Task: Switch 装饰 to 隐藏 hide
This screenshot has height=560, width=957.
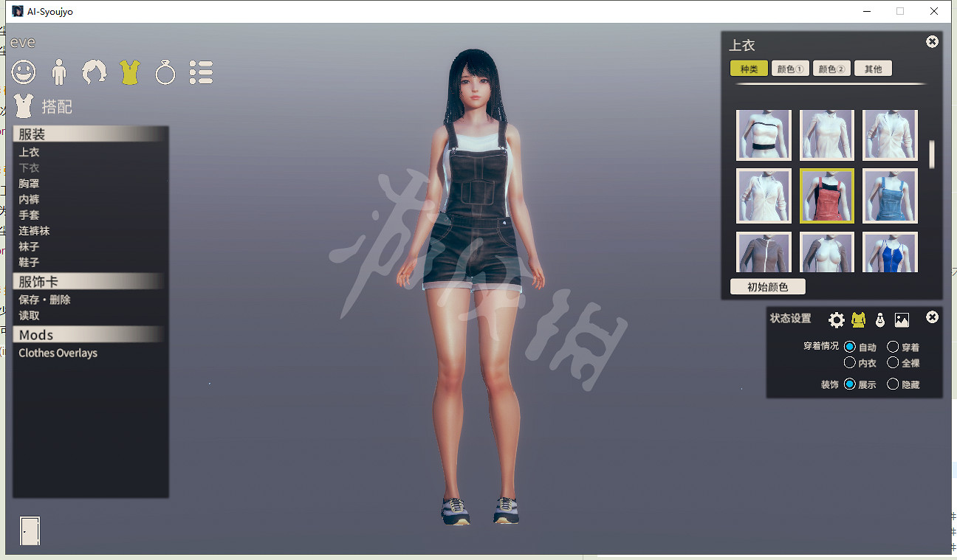Action: coord(894,384)
